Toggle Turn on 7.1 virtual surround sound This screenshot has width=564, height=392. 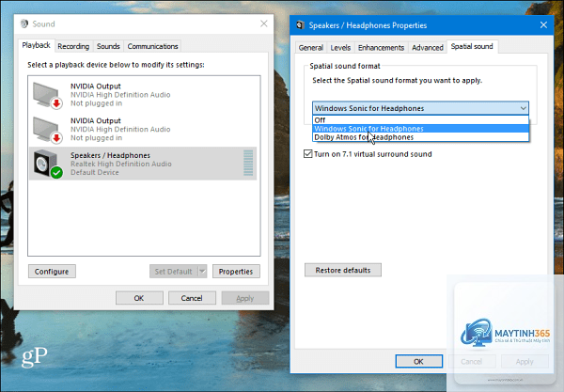point(308,154)
